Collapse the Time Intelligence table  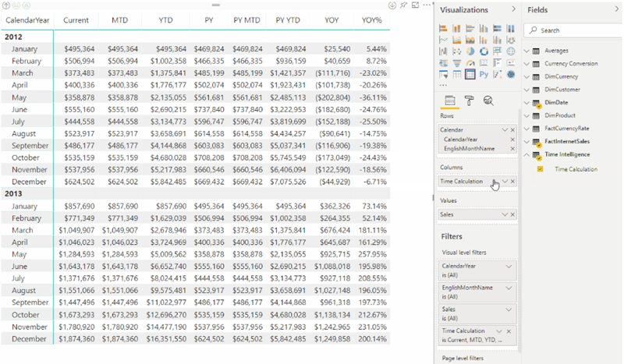526,154
